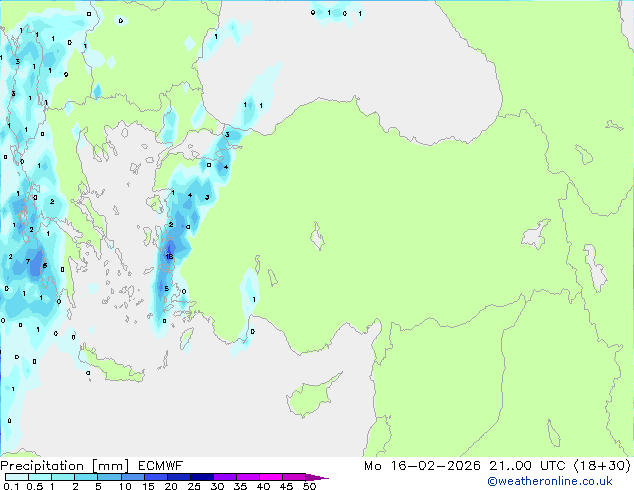Click the '(18+30)' forecast run label
634x490 pixels.
pos(602,466)
